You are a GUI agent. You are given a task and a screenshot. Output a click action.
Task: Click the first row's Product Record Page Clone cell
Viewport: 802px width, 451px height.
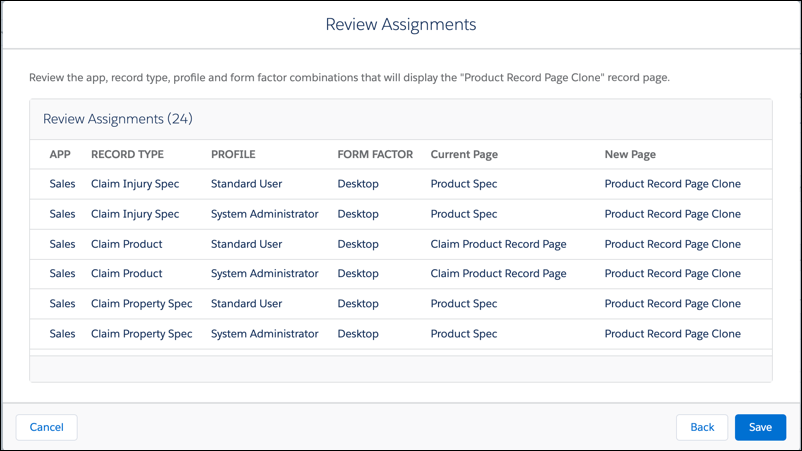(x=673, y=184)
